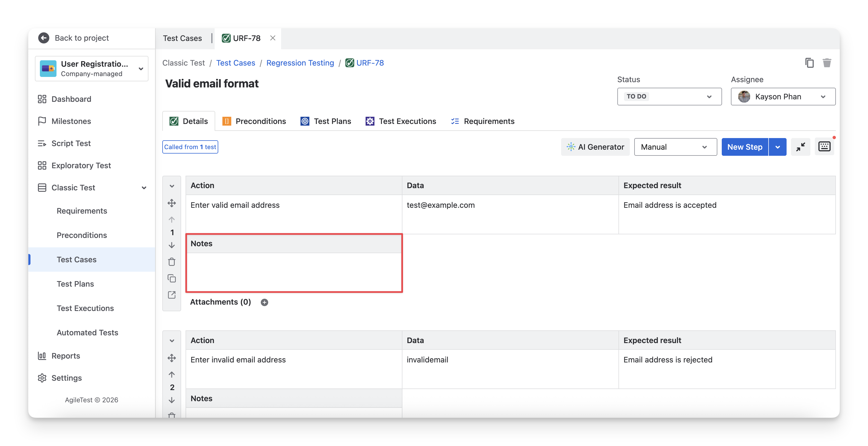This screenshot has height=446, width=868.
Task: Open step 1 in external view icon
Action: pyautogui.click(x=171, y=295)
